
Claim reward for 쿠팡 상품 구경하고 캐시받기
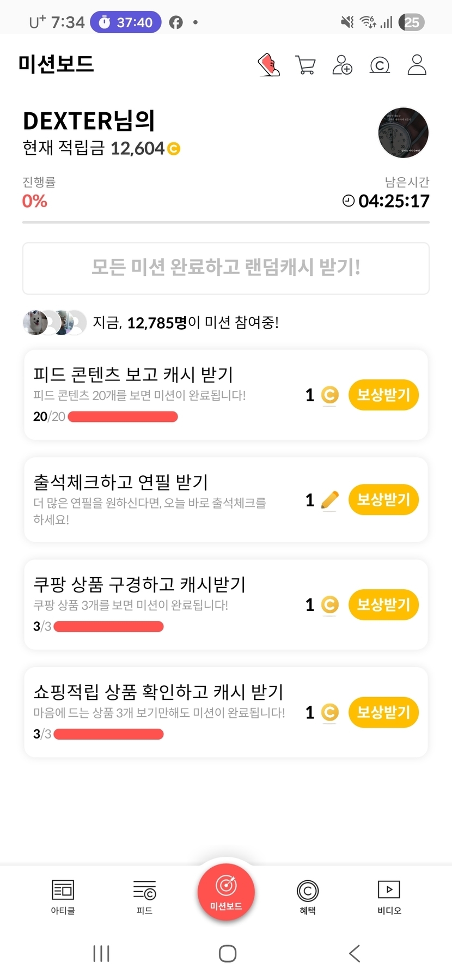tap(383, 604)
